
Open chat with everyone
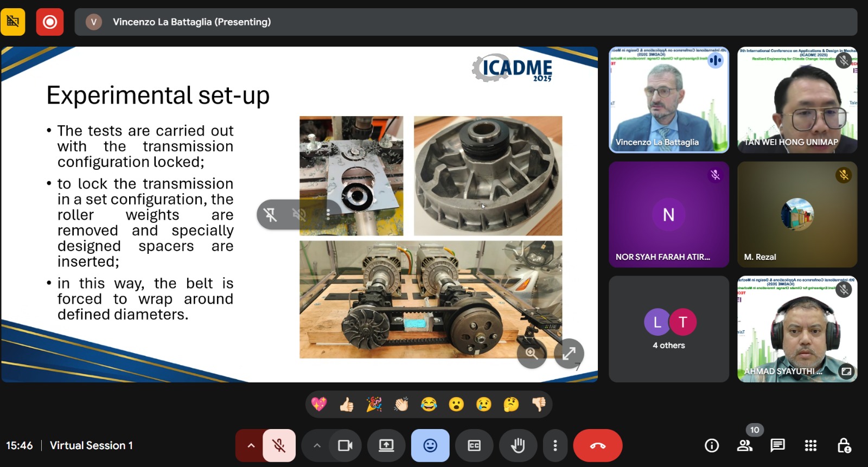(777, 446)
